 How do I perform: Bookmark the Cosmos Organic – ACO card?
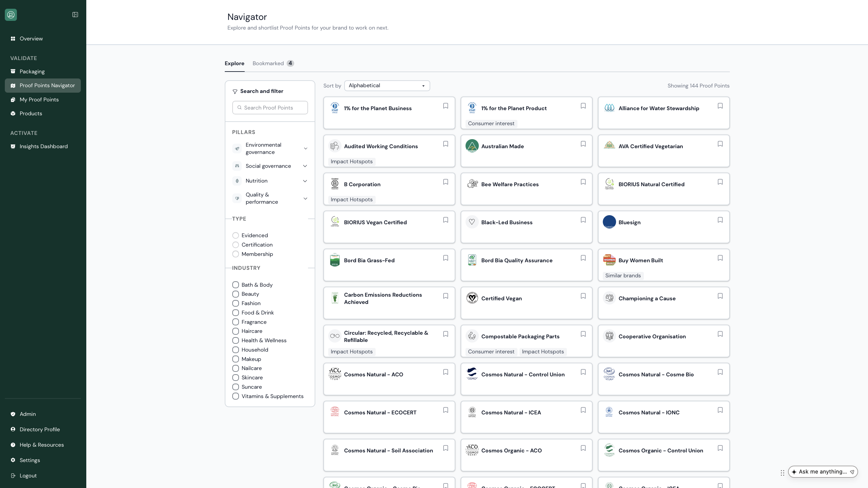pyautogui.click(x=583, y=448)
